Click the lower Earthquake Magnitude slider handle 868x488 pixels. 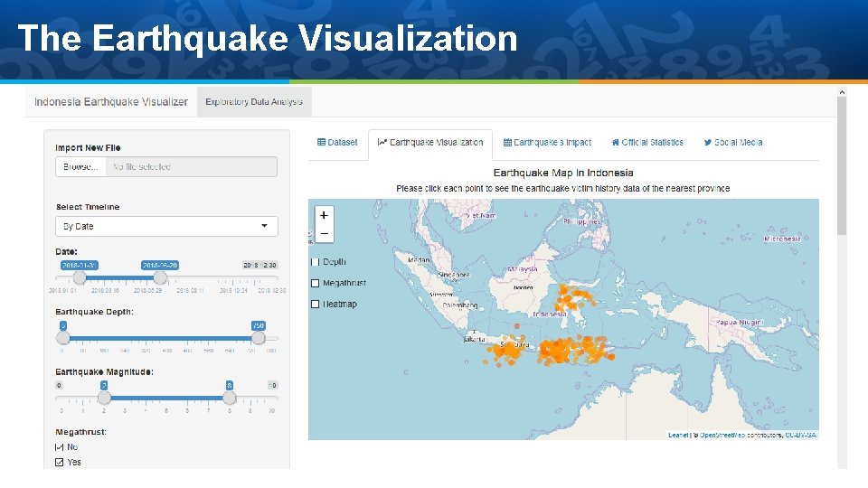point(104,398)
